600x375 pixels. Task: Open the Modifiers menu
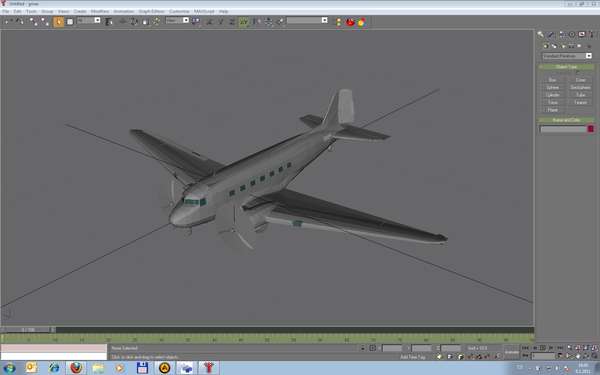[x=99, y=11]
